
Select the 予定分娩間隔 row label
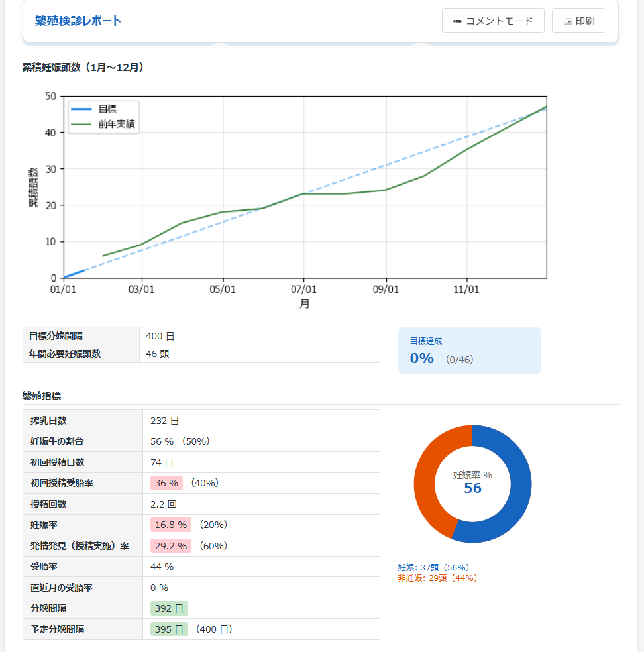coord(57,629)
